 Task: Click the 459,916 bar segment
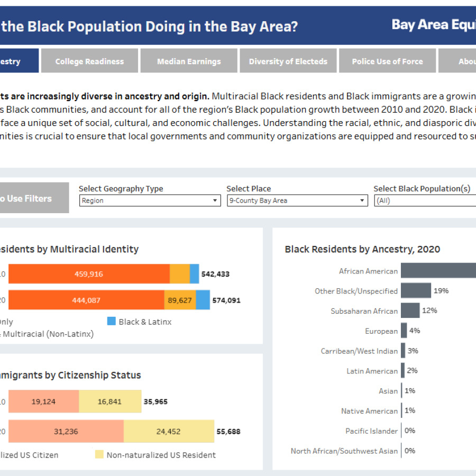[x=89, y=274]
